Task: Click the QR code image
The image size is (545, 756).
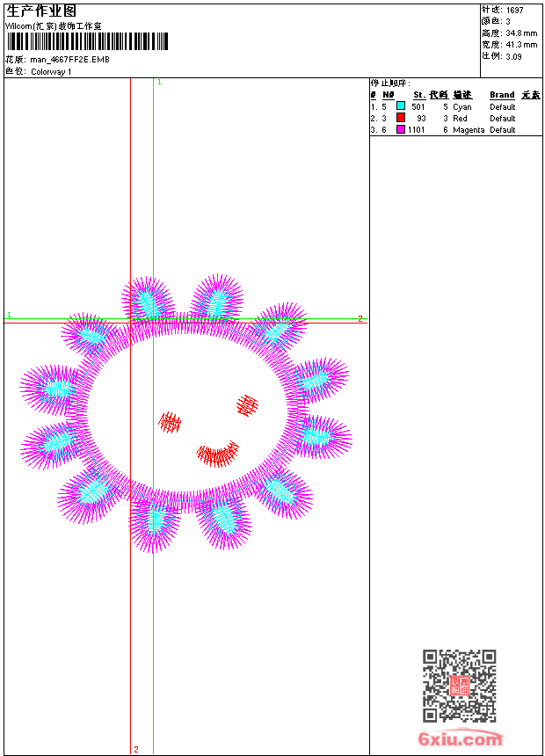Action: (x=460, y=686)
